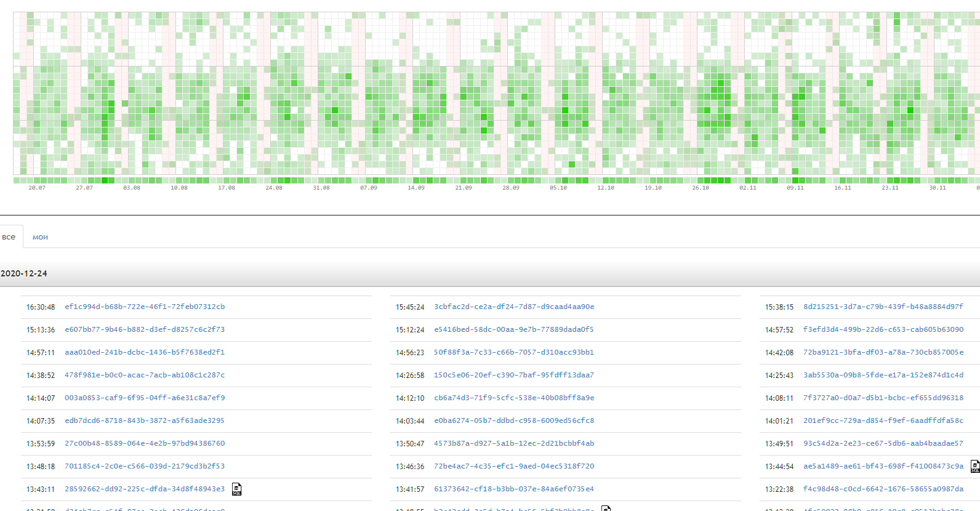The image size is (980, 511).
Task: Select timestamp 15:13:36
Action: tap(41, 330)
